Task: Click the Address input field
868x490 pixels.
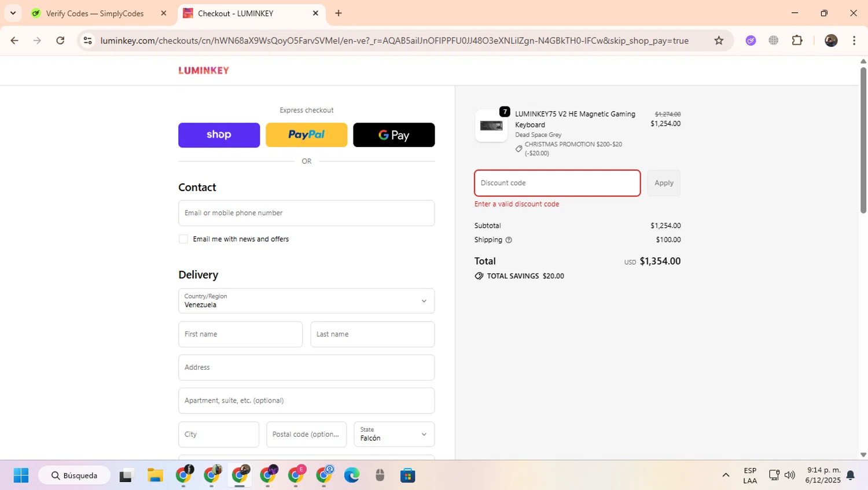Action: click(x=306, y=367)
